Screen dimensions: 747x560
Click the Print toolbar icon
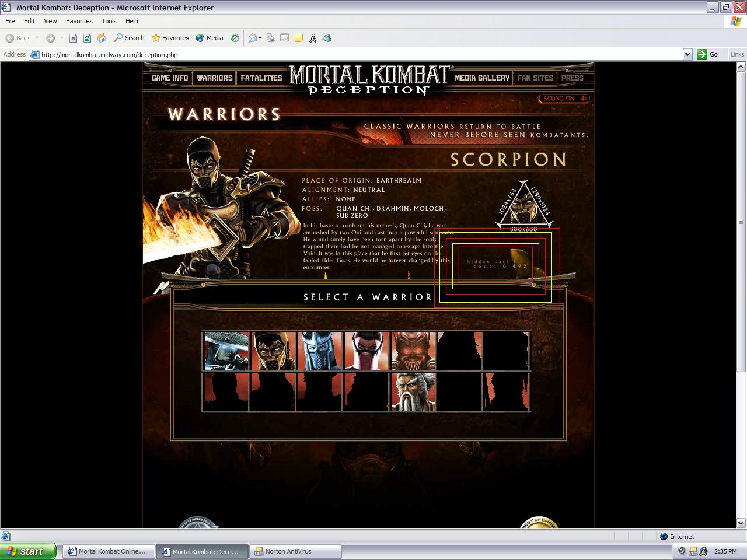coord(270,38)
